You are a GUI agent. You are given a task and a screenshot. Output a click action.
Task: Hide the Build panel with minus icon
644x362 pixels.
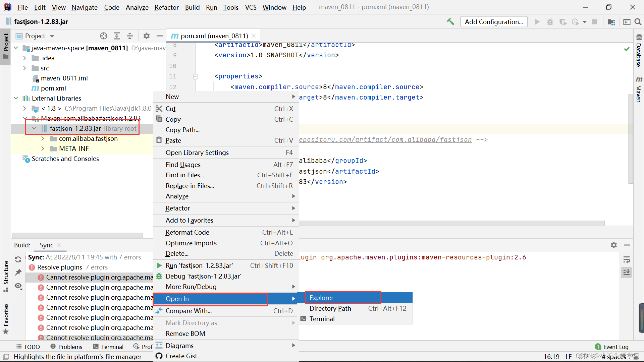point(627,245)
